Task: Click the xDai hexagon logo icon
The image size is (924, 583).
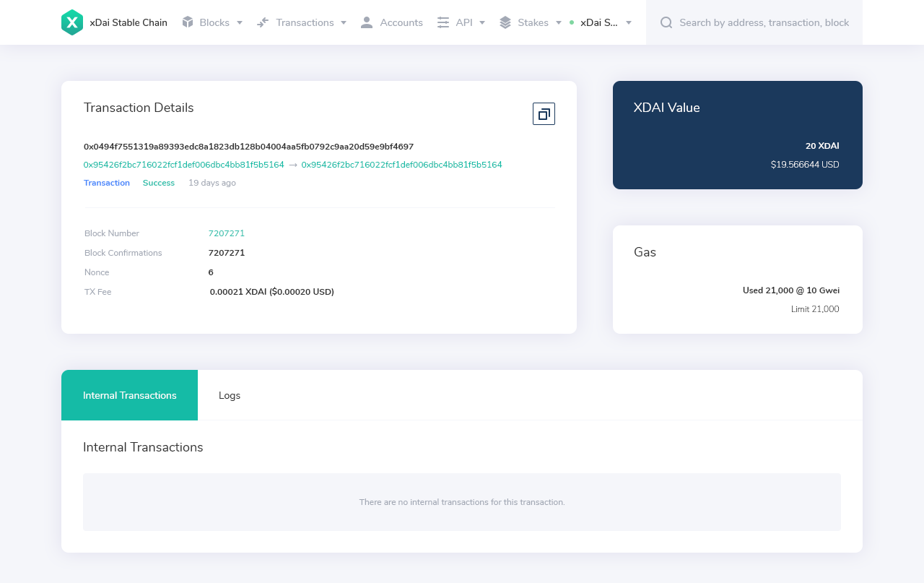Action: pos(72,22)
